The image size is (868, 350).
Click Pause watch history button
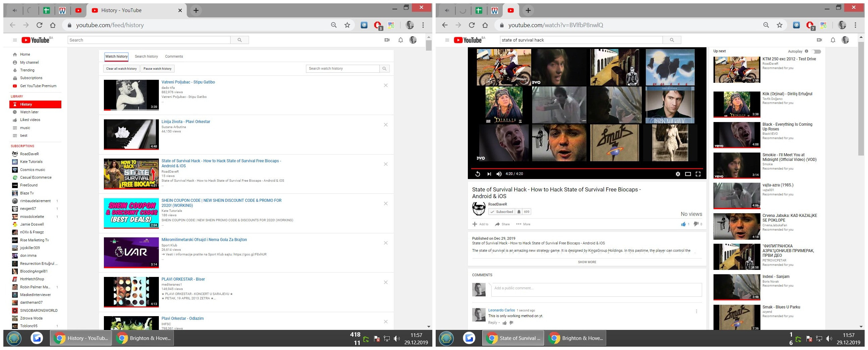click(158, 68)
